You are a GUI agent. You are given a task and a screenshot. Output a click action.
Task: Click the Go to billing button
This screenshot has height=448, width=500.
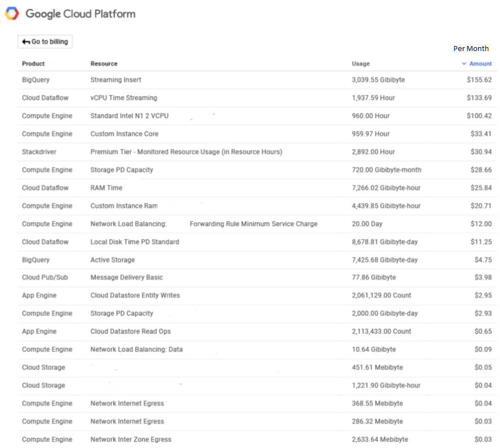tap(45, 42)
